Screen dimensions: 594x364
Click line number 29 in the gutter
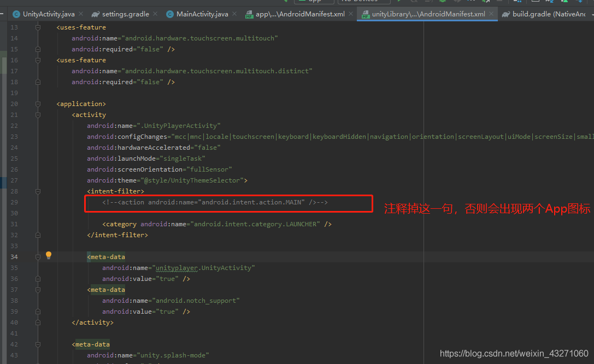point(14,202)
